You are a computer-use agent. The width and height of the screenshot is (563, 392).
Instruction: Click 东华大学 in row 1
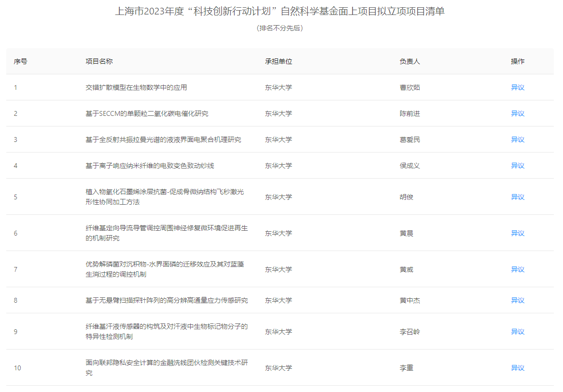click(x=279, y=87)
